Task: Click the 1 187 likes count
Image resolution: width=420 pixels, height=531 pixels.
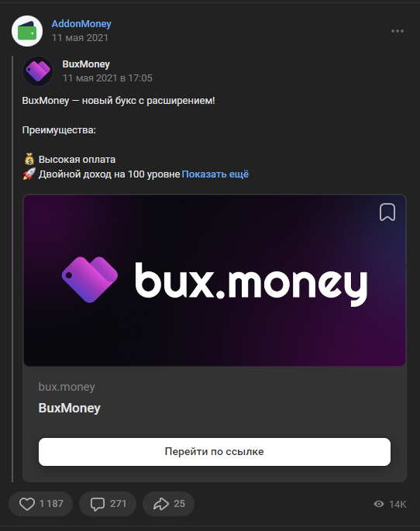Action: click(51, 504)
